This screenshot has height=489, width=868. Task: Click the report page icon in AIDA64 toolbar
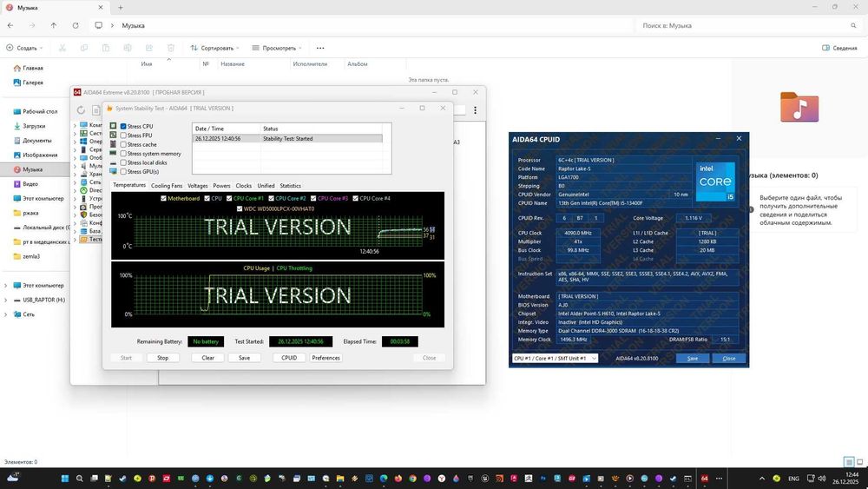click(96, 110)
